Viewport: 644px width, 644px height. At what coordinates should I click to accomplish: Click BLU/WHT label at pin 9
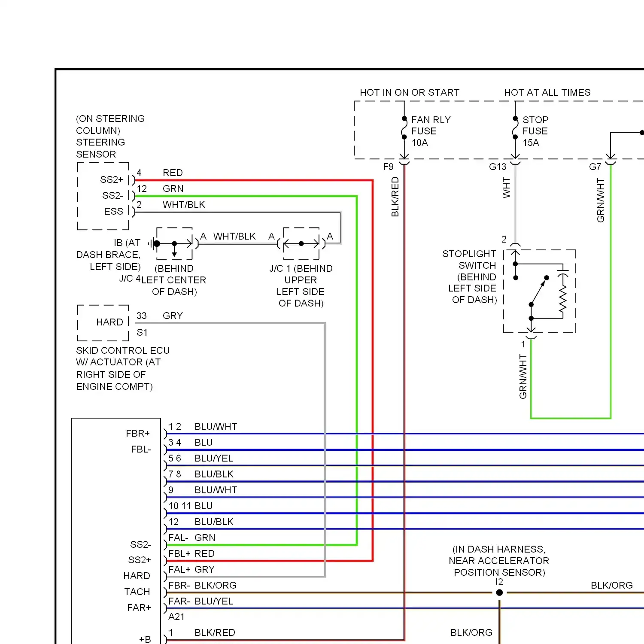click(x=216, y=490)
